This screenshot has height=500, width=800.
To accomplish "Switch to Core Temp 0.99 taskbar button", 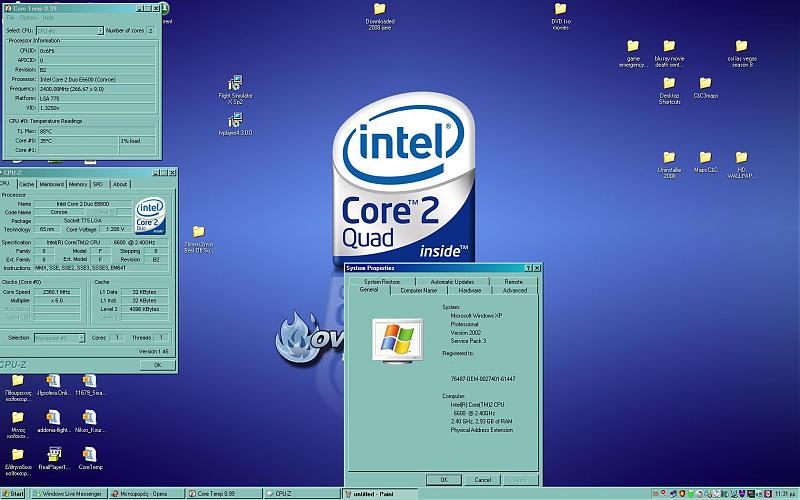I will point(224,493).
